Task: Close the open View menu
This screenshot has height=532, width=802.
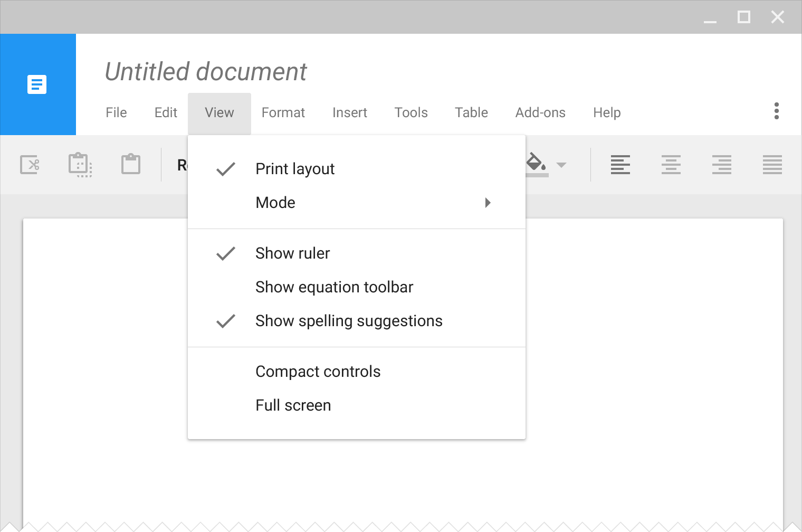Action: coord(219,114)
